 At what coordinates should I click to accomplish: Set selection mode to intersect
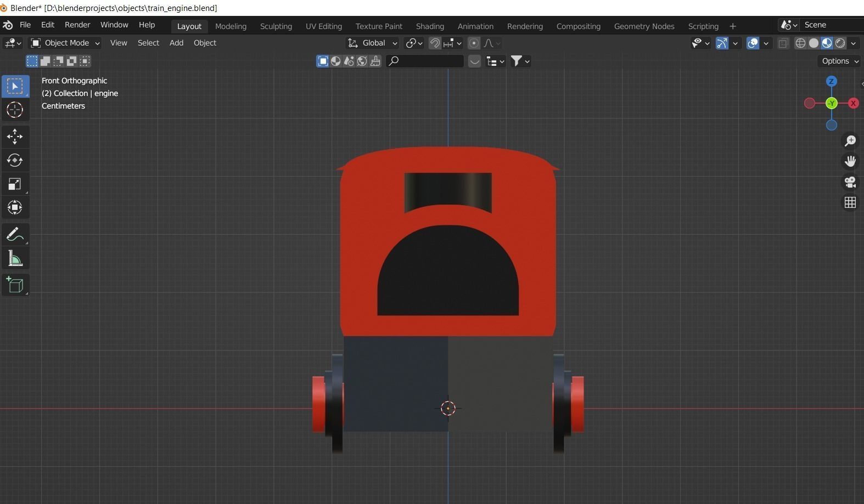click(x=85, y=61)
